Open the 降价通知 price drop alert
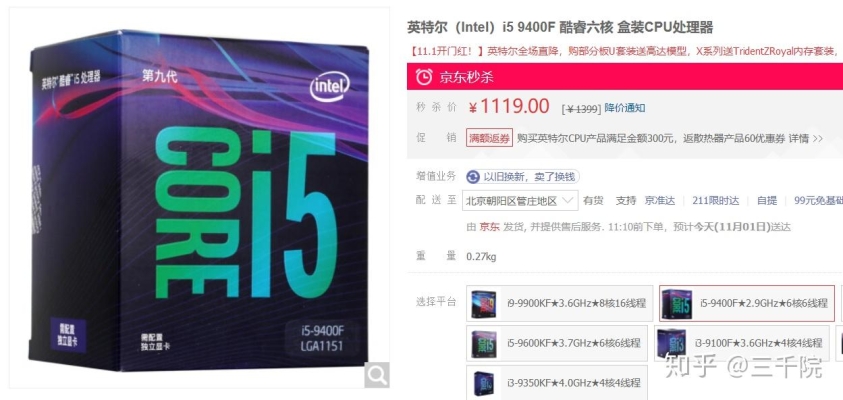 point(625,108)
